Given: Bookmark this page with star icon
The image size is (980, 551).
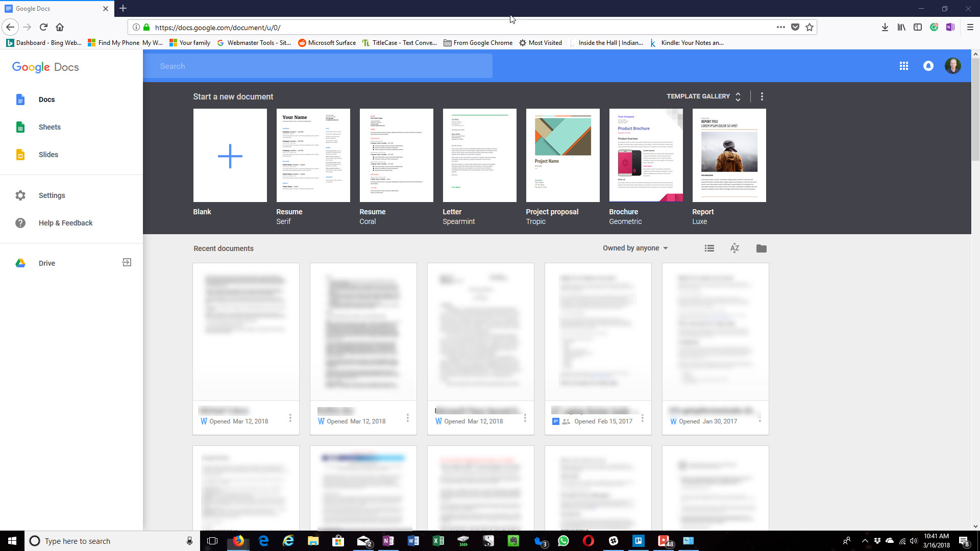Looking at the screenshot, I should [x=810, y=27].
